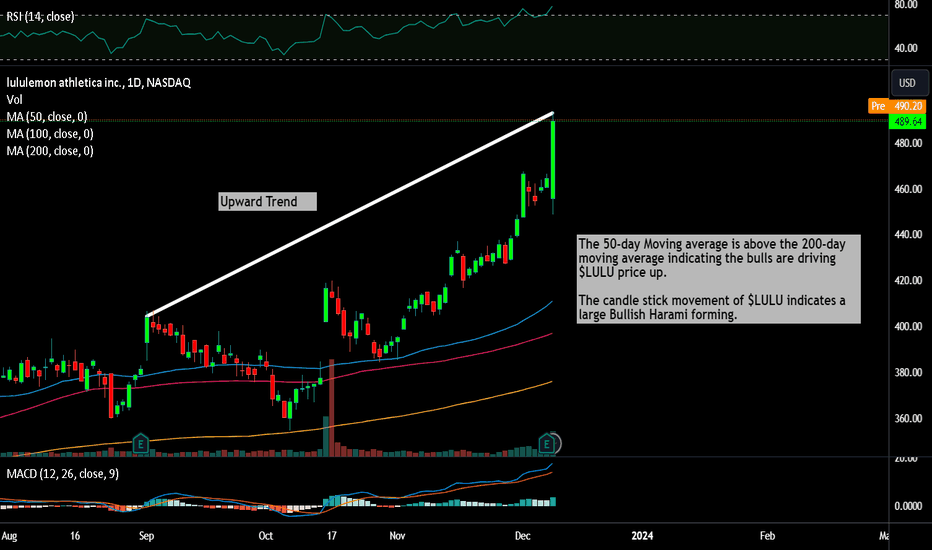Click the December earnings E marker

click(x=547, y=443)
